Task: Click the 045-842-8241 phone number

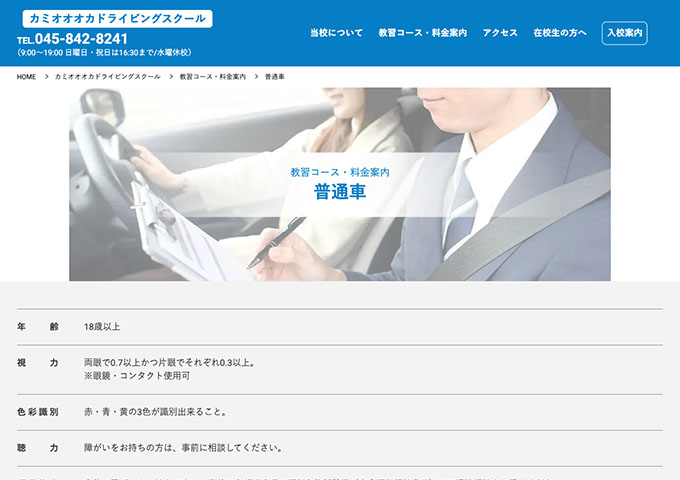Action: 80,39
